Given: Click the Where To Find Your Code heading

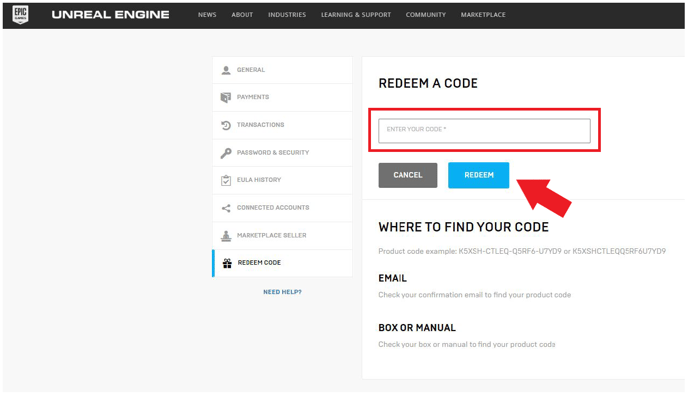Looking at the screenshot, I should (463, 227).
